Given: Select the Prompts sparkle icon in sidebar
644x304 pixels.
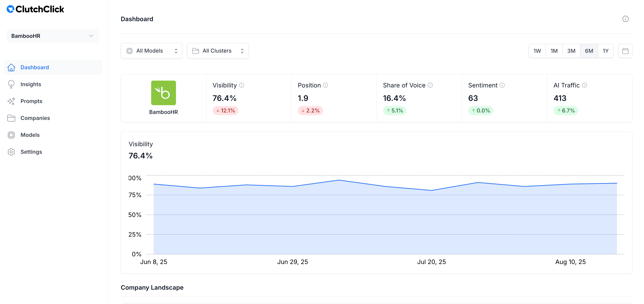Looking at the screenshot, I should click(x=11, y=101).
